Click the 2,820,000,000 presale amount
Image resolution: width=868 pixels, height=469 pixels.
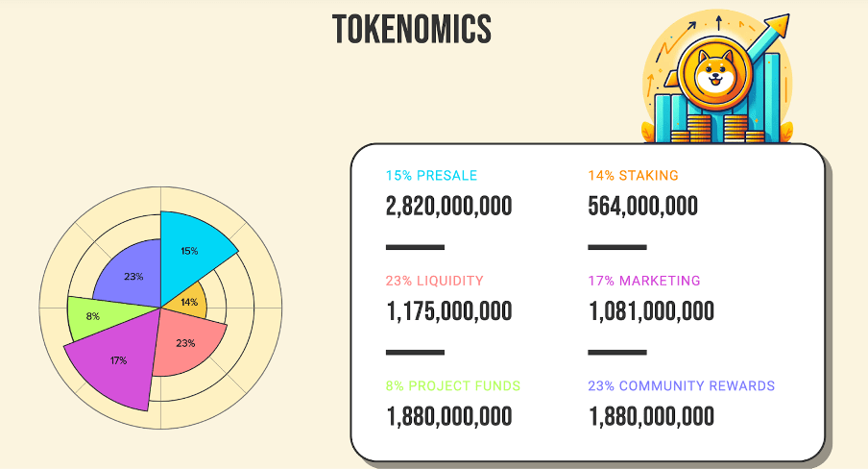pos(449,206)
